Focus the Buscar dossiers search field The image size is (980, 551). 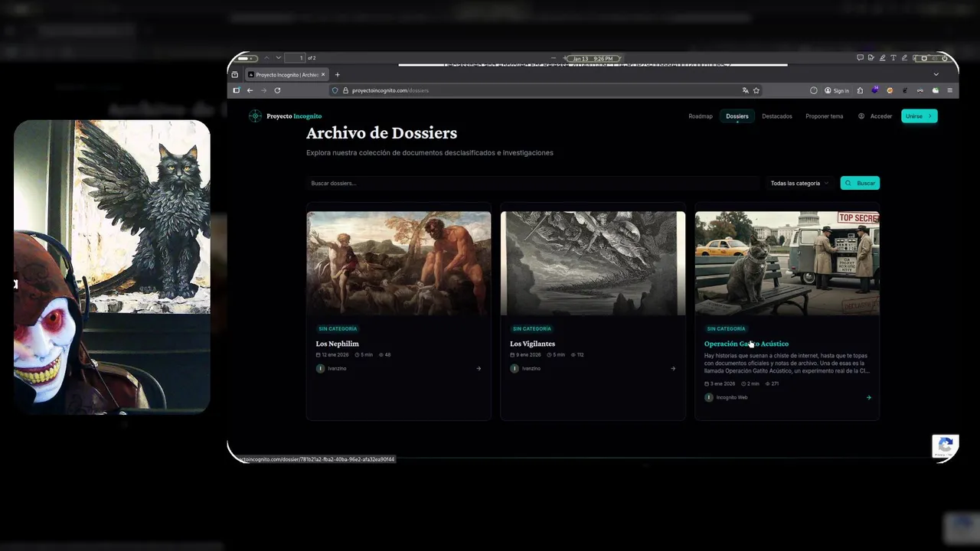tap(532, 183)
